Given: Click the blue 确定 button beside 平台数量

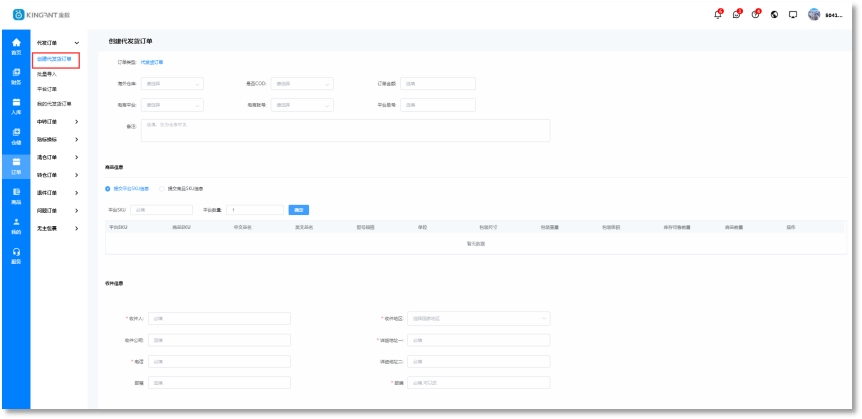Looking at the screenshot, I should (x=298, y=210).
